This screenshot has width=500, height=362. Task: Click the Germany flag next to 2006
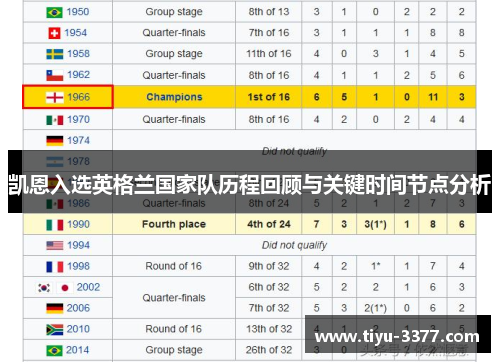pos(55,308)
